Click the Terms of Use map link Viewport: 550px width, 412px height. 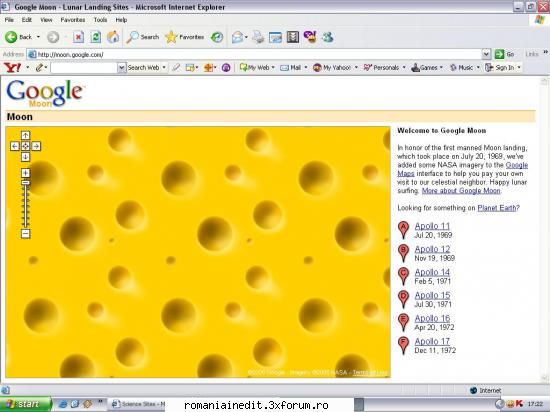pos(370,372)
